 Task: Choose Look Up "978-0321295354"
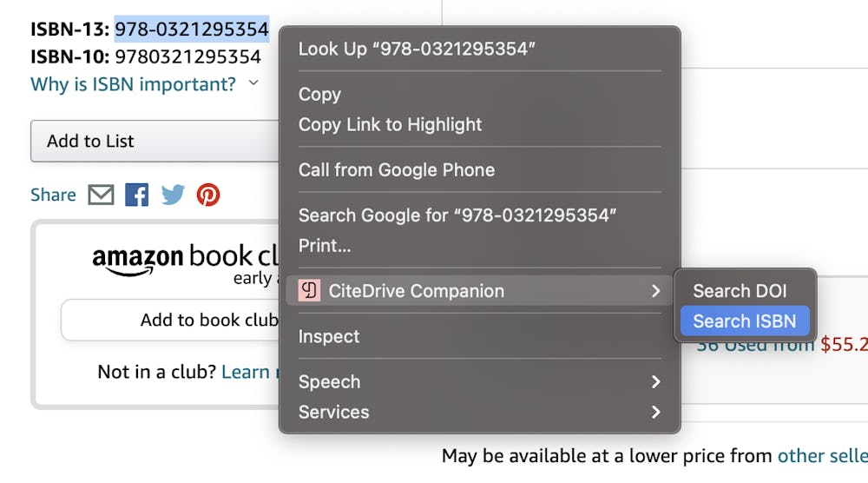pos(479,49)
